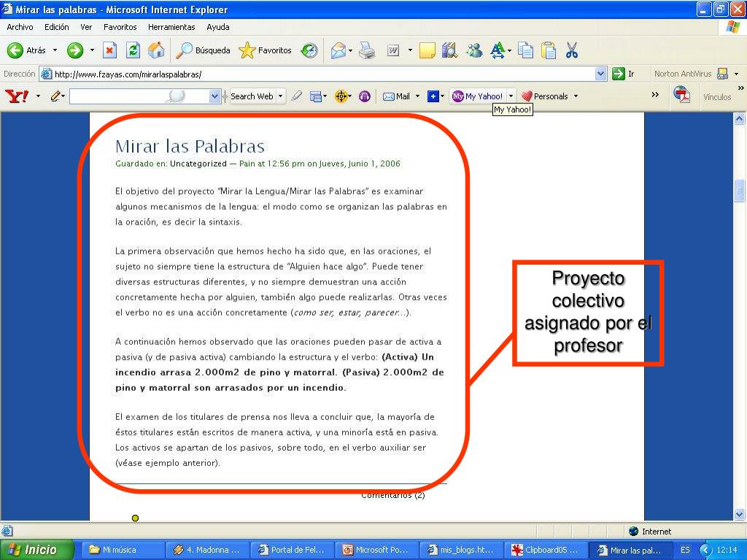Click the scrollbar down arrow

[740, 514]
